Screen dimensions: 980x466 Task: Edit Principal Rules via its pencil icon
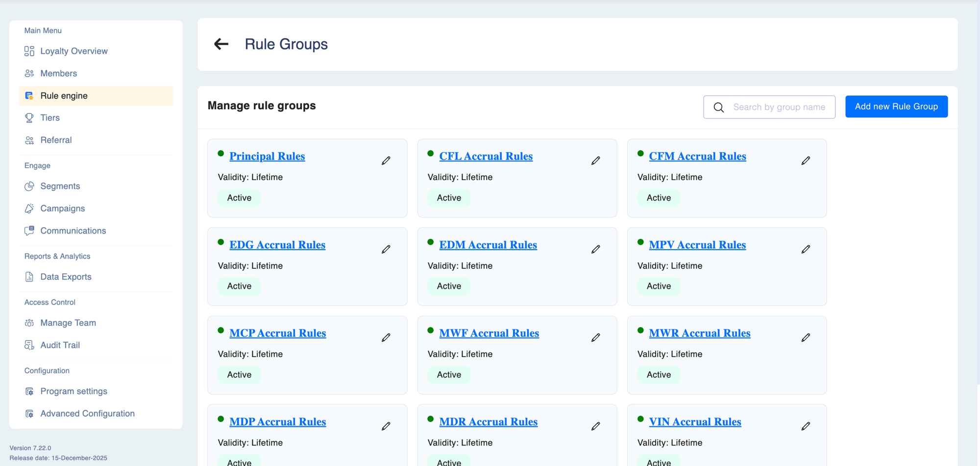tap(386, 161)
